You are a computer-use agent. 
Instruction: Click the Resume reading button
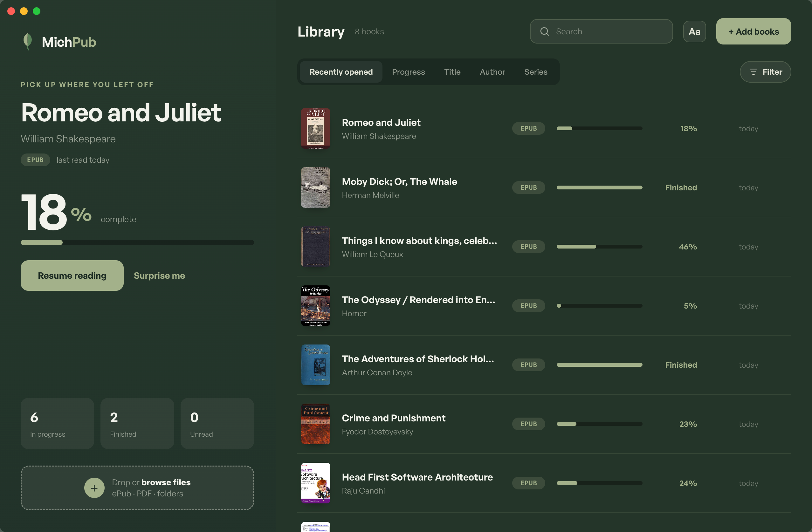(x=72, y=276)
